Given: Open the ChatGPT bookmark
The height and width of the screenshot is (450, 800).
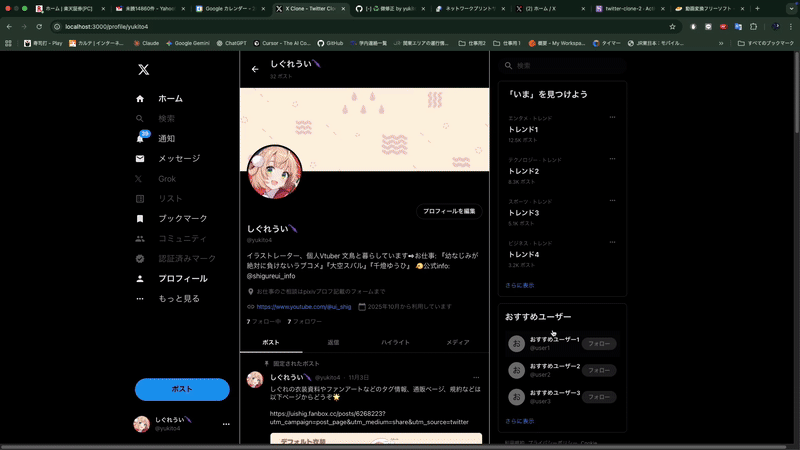Looking at the screenshot, I should [x=231, y=43].
